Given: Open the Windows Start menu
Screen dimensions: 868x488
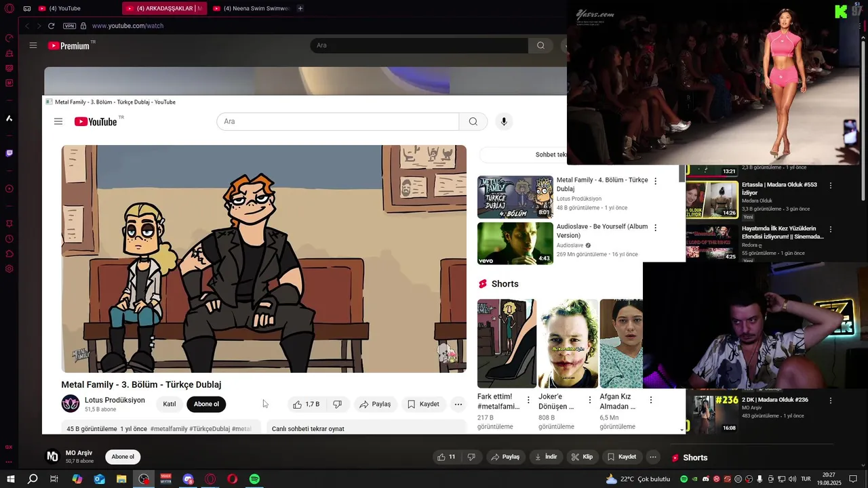Looking at the screenshot, I should [11, 479].
